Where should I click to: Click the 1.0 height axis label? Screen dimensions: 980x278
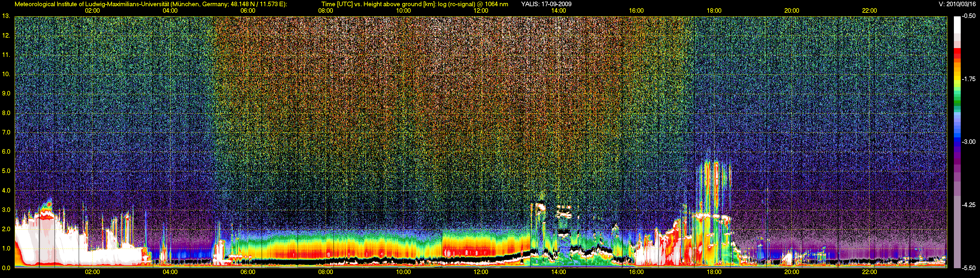coord(6,248)
